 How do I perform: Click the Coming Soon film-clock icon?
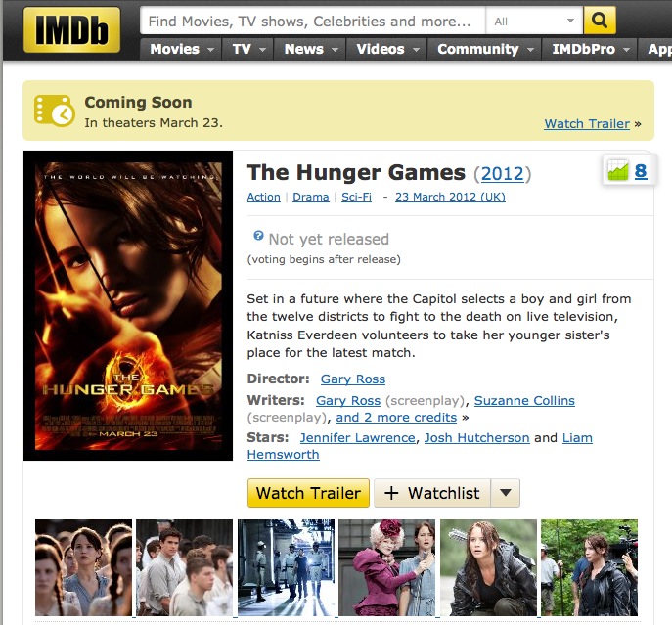coord(55,111)
